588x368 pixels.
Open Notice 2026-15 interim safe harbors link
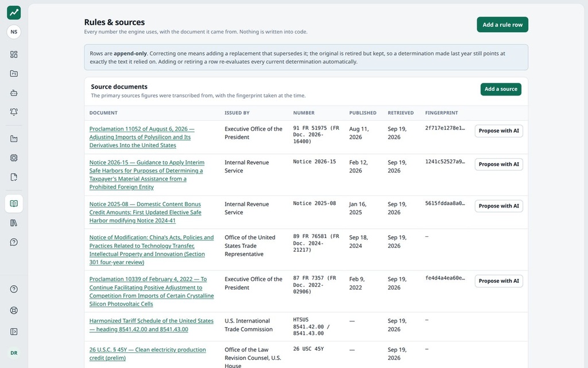146,175
